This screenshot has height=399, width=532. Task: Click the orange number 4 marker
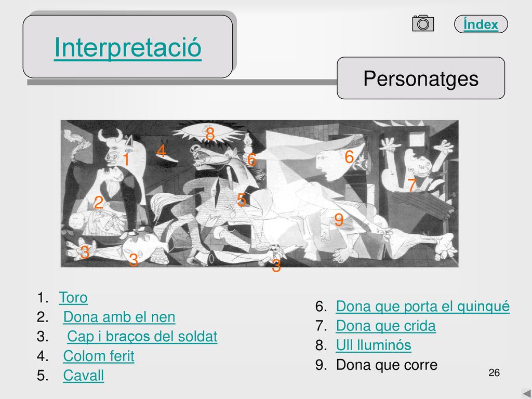[x=161, y=151]
